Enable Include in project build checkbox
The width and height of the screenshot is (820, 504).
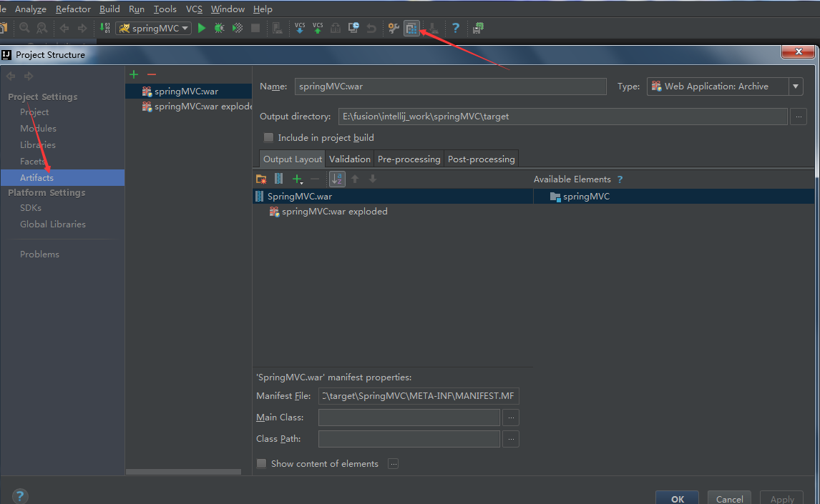click(269, 137)
